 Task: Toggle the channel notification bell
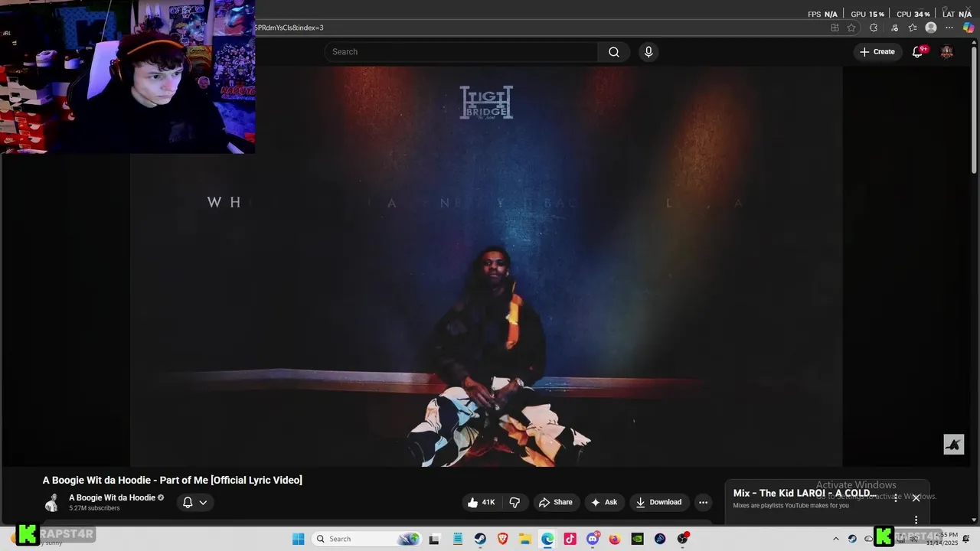click(x=188, y=503)
